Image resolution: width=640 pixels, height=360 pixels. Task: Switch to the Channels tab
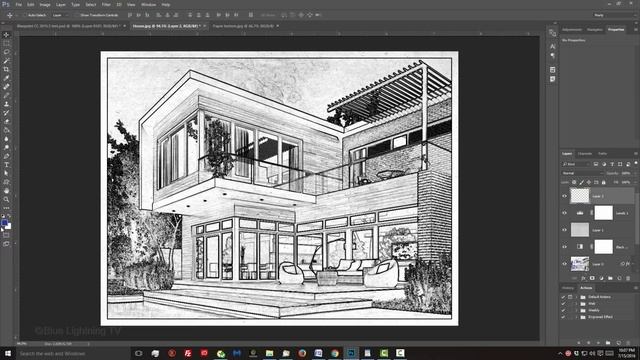point(584,153)
